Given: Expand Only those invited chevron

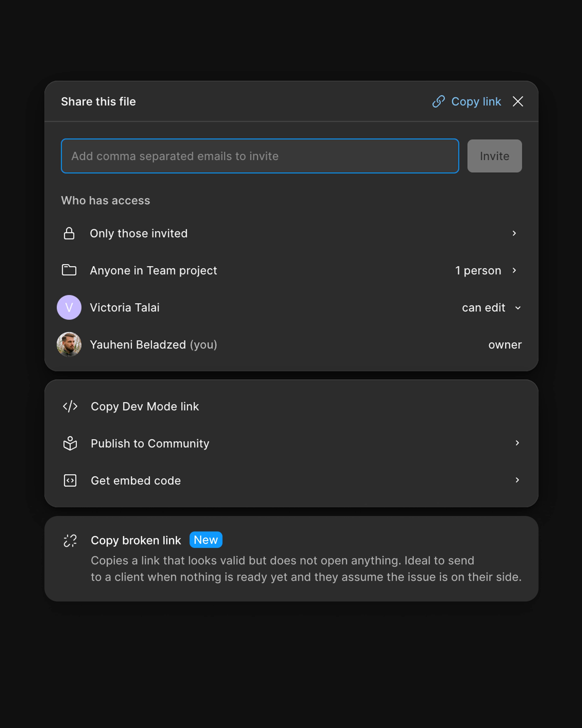Looking at the screenshot, I should pos(514,233).
